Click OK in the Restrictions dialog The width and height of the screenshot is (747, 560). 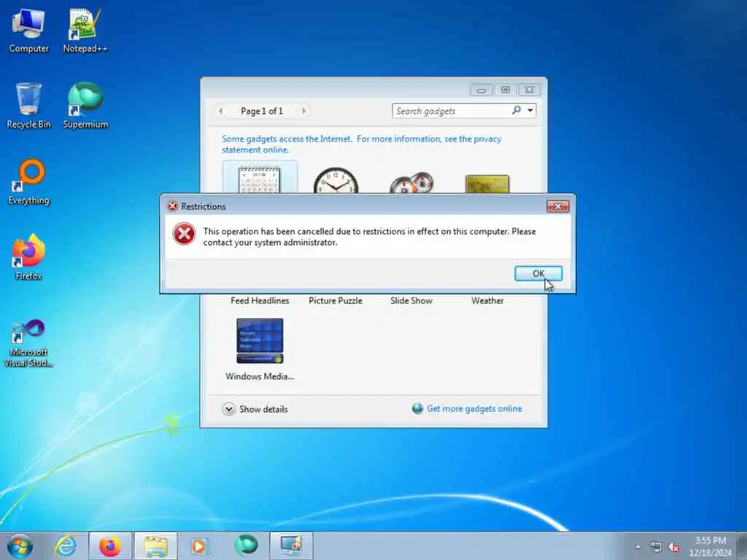(538, 273)
